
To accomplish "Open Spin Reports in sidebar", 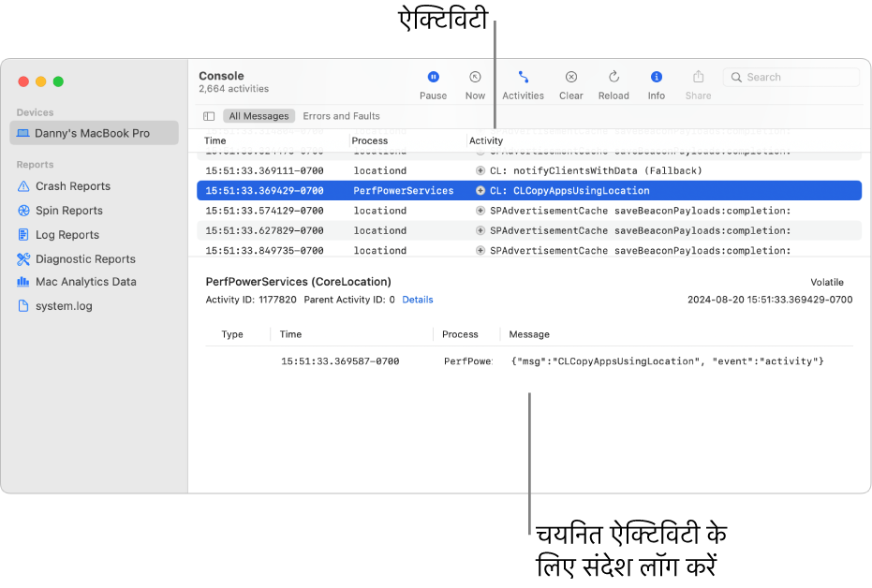I will [x=69, y=211].
